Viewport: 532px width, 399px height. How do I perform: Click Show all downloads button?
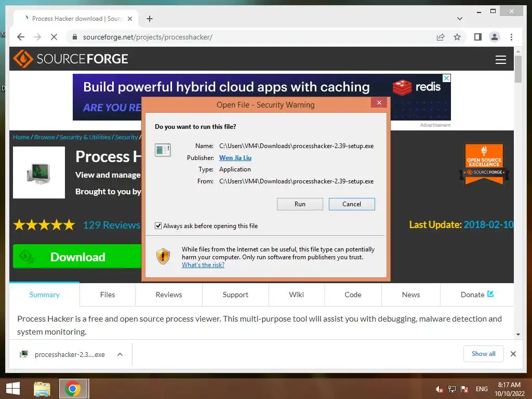[x=483, y=354]
